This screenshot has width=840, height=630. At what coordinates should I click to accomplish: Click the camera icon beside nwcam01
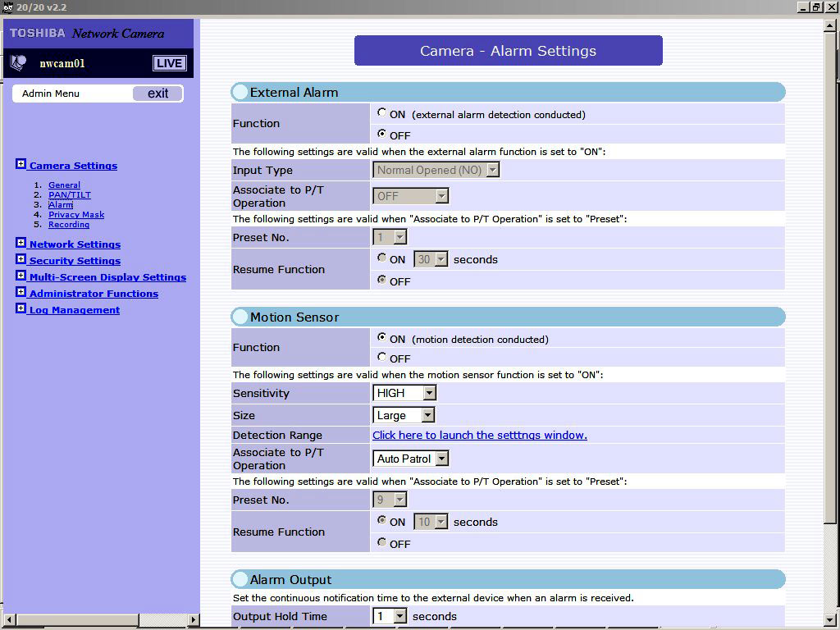[x=18, y=62]
